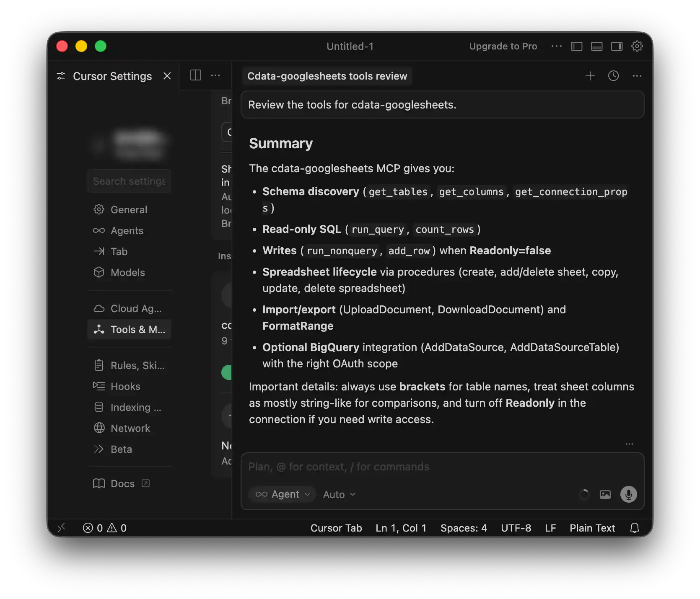The height and width of the screenshot is (599, 700).
Task: Toggle the secondary sidebar layout icon
Action: click(617, 46)
